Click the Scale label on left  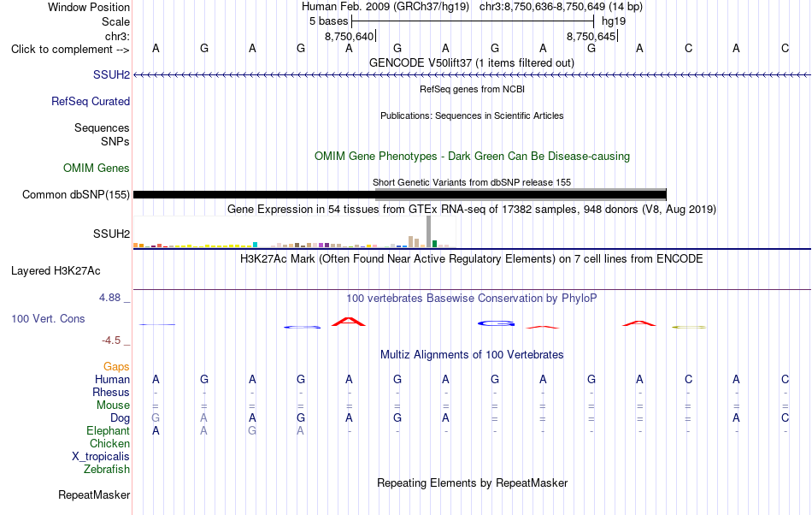[x=115, y=21]
